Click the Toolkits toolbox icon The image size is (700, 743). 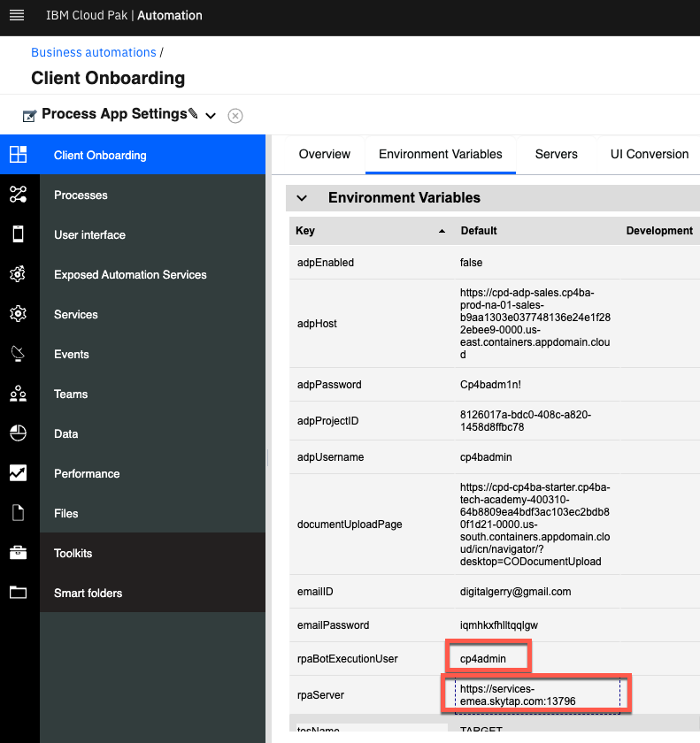(18, 553)
